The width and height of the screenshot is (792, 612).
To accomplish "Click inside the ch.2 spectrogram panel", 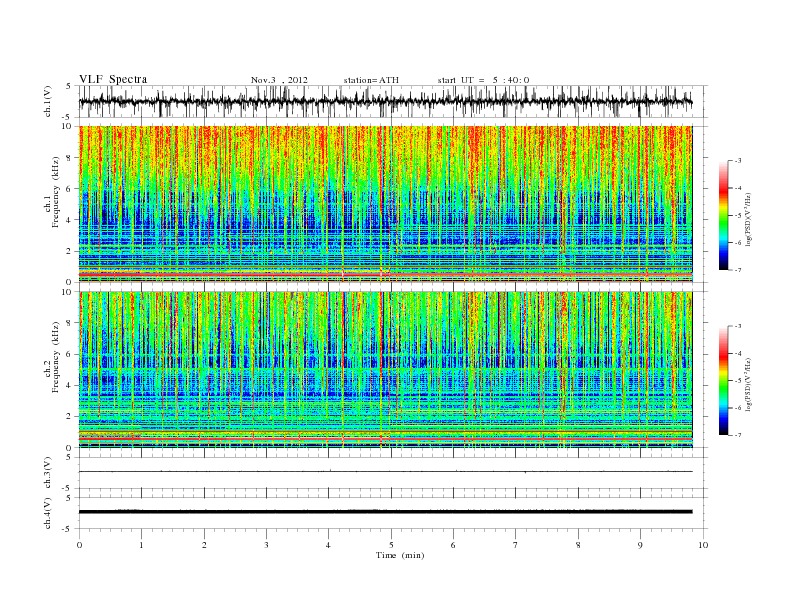I will point(385,370).
